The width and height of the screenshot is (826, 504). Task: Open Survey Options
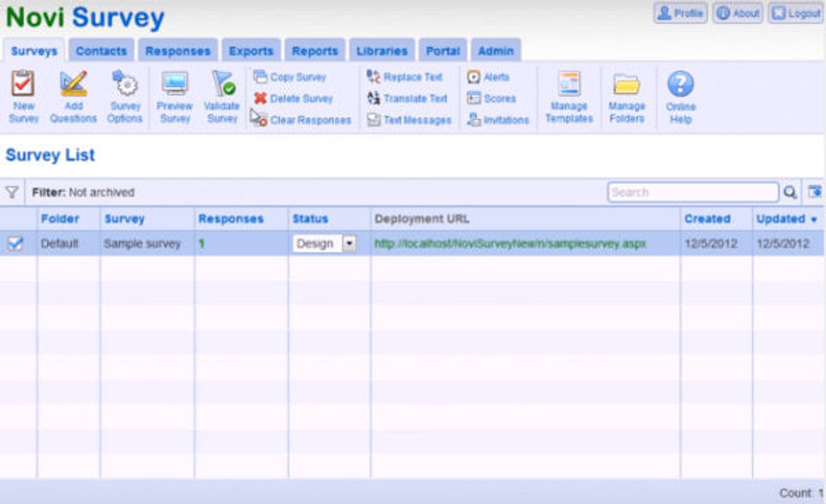point(125,97)
